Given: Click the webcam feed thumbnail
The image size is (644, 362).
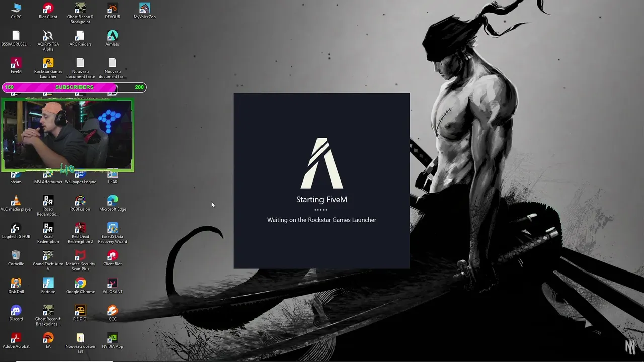Looking at the screenshot, I should [x=67, y=135].
